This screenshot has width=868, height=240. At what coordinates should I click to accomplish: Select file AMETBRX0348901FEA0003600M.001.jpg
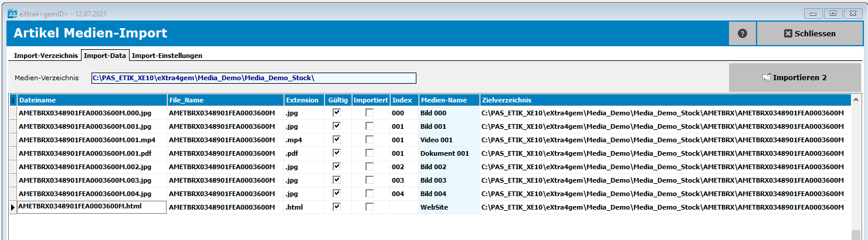(x=92, y=126)
